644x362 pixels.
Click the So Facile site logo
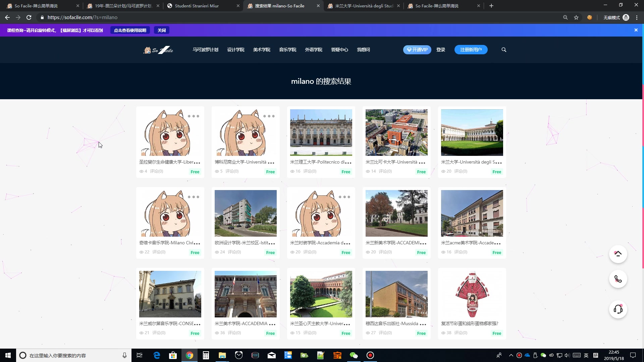(158, 50)
